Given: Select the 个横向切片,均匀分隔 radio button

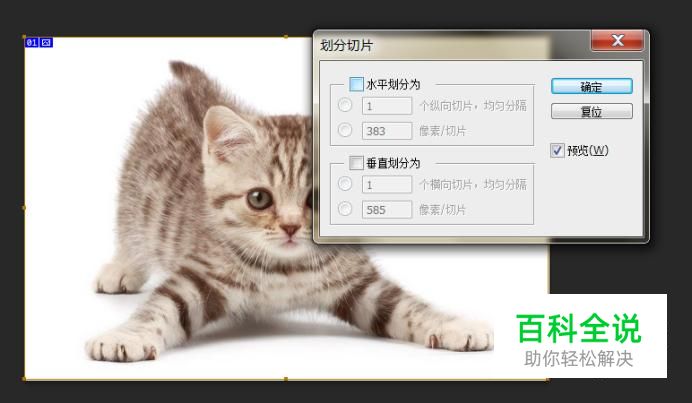Looking at the screenshot, I should pos(345,184).
